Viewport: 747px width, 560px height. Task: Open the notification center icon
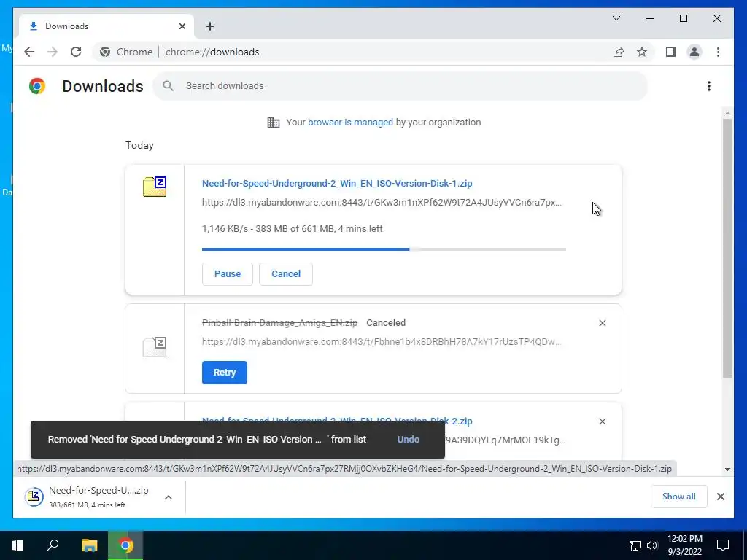coord(723,545)
